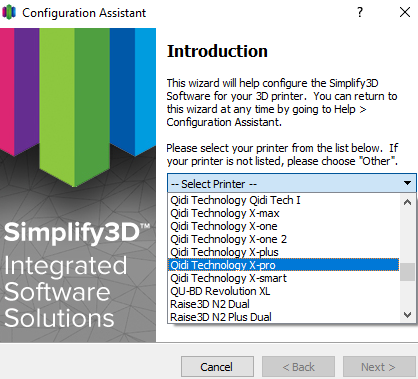Image resolution: width=418 pixels, height=379 pixels.
Task: Open the Select Printer combo box
Action: (292, 183)
